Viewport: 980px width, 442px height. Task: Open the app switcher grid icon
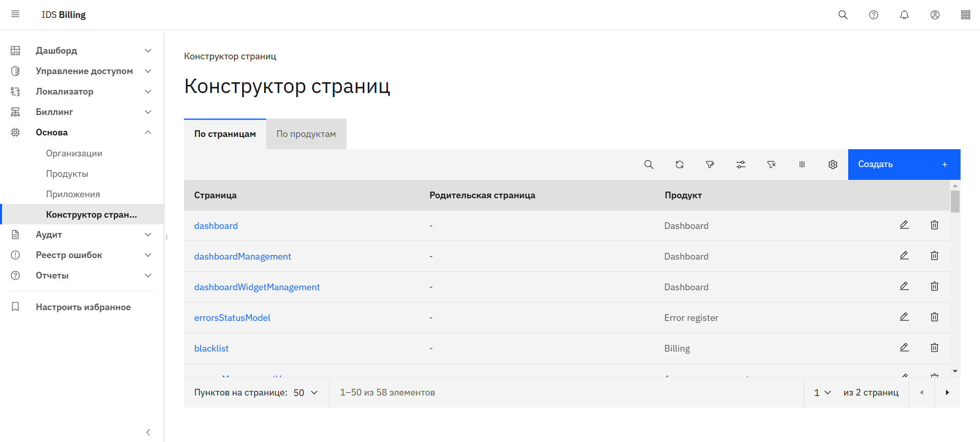[965, 15]
